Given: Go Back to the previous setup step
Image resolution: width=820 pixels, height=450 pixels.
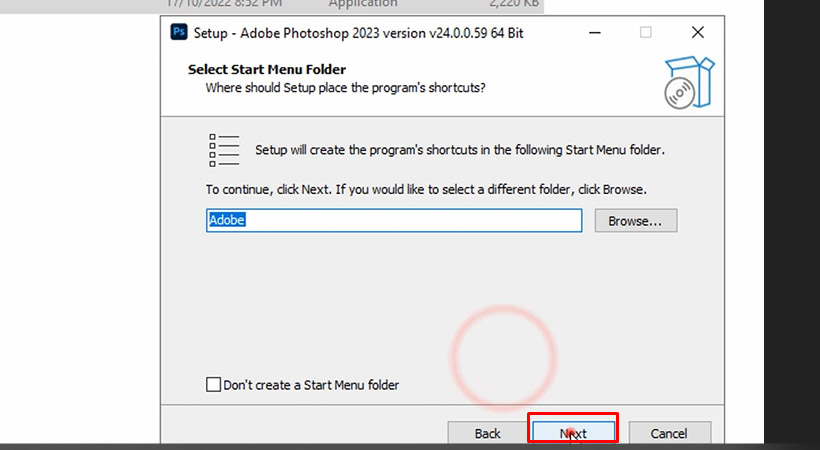Looking at the screenshot, I should pos(487,433).
